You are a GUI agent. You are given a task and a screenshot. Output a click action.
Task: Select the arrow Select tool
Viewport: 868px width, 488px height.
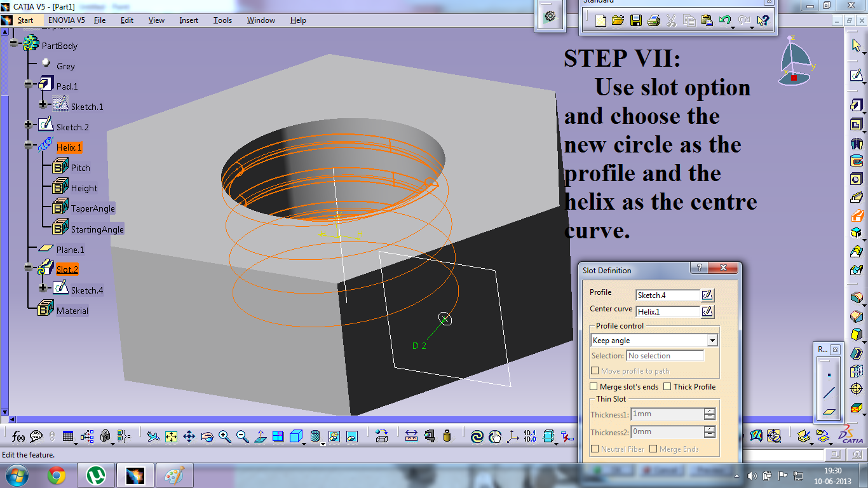[x=857, y=46]
